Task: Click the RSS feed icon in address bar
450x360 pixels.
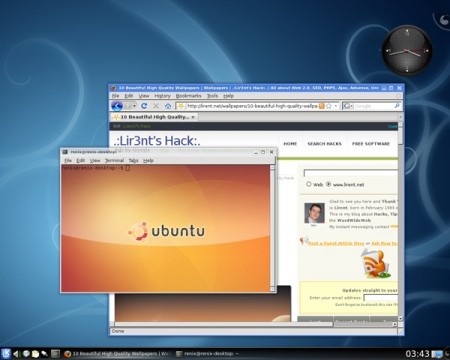Action: click(321, 106)
